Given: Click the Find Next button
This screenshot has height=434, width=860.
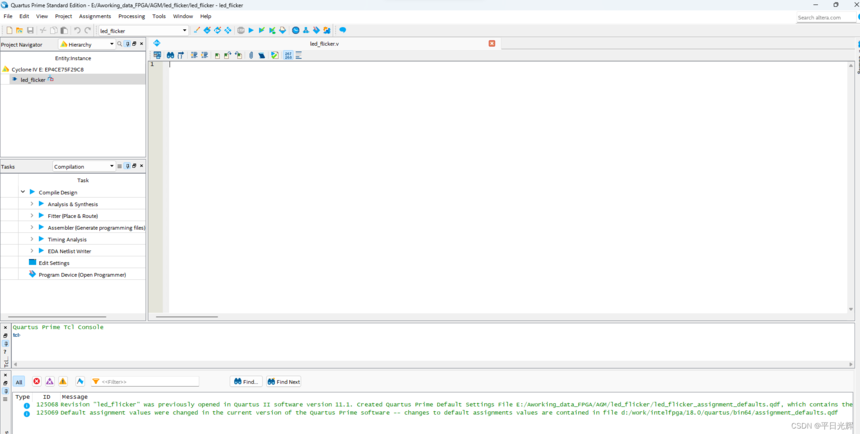Looking at the screenshot, I should 284,381.
